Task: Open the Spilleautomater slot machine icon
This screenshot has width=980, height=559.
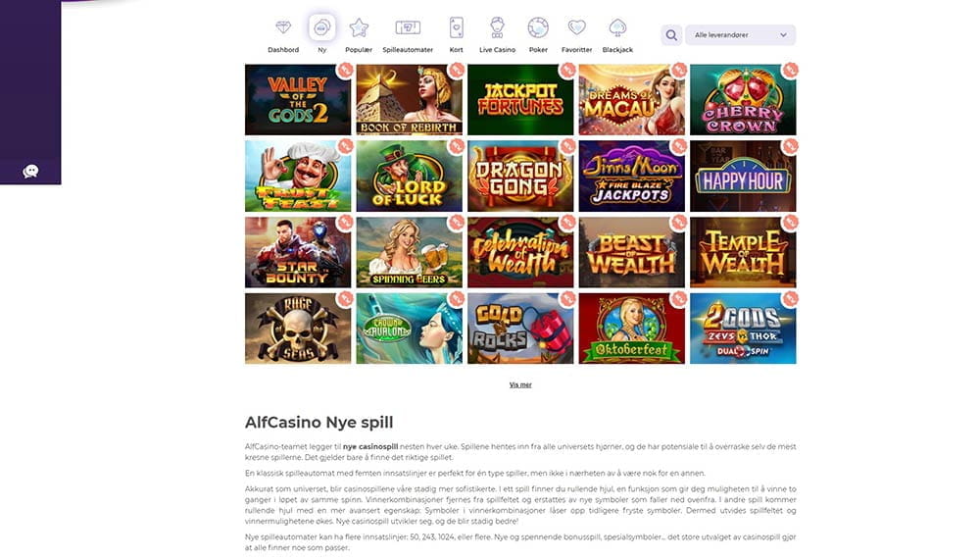Action: tap(408, 27)
